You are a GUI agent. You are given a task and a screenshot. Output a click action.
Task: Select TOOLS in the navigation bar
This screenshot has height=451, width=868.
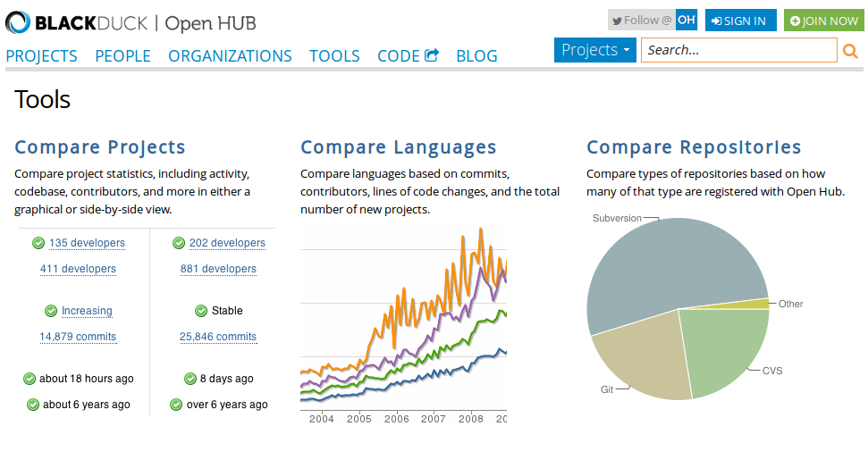tap(334, 56)
